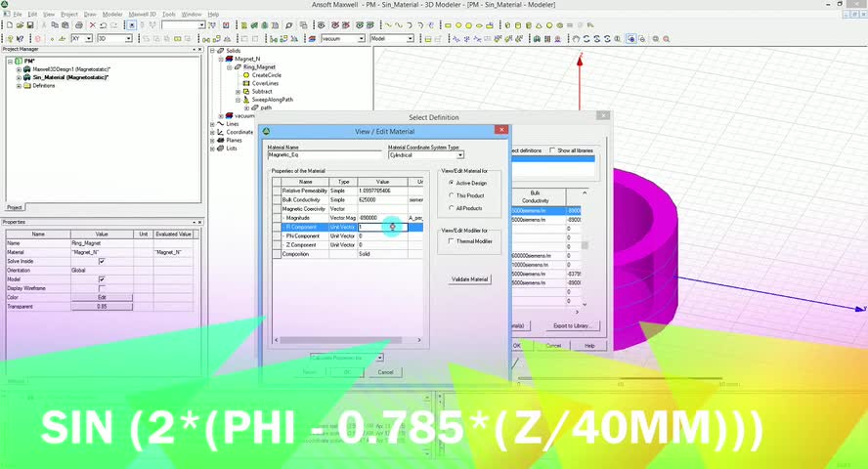Image resolution: width=868 pixels, height=469 pixels.
Task: Open Material Coordinate System Type dropdown
Action: [x=460, y=155]
